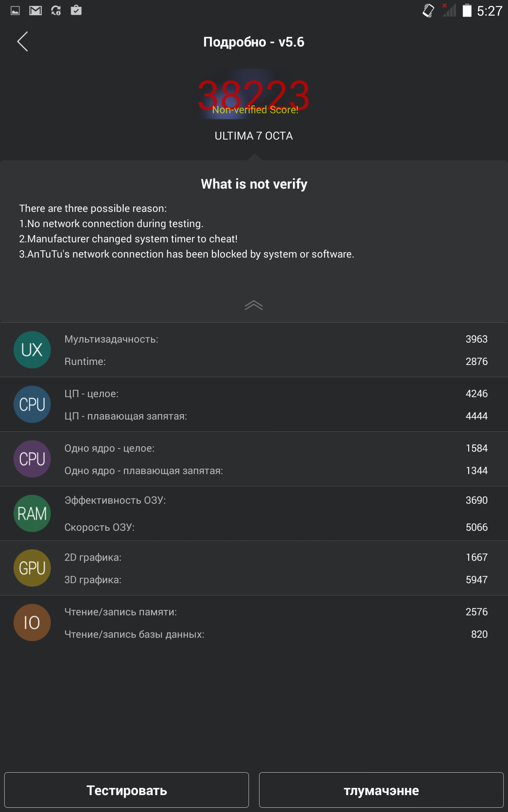Tap the 38223 non-verified score
The image size is (508, 812).
tap(254, 96)
